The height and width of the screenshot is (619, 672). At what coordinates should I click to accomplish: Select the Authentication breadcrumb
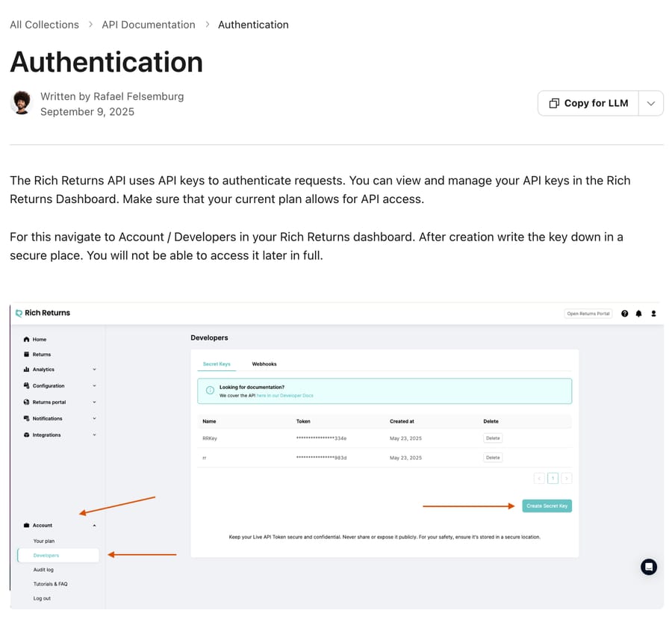tap(253, 25)
